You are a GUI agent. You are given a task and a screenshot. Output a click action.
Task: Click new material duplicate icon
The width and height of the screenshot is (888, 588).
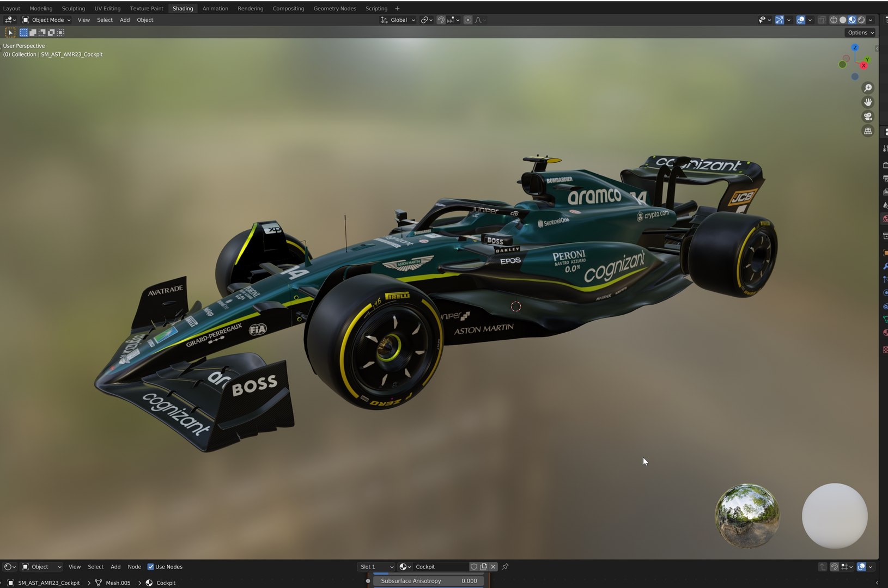[x=484, y=567]
